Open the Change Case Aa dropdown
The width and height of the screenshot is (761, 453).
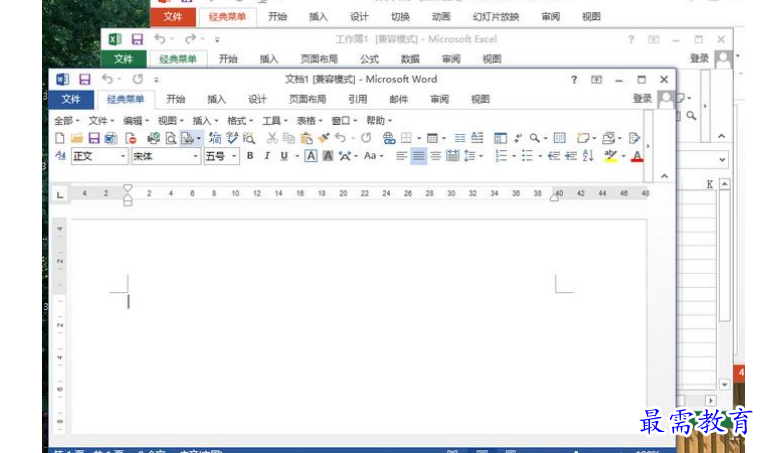[x=373, y=156]
